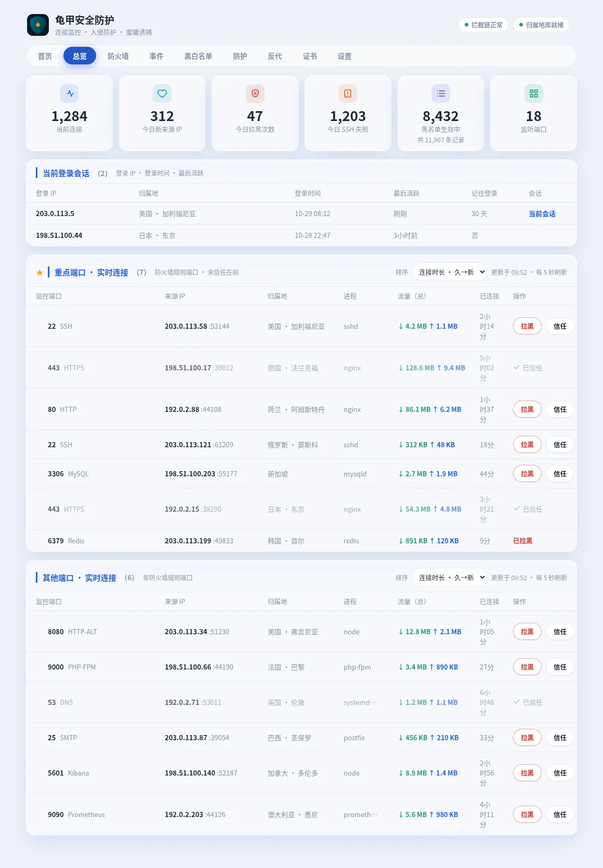Click the list icon above 8,432
This screenshot has height=868, width=603.
click(441, 94)
